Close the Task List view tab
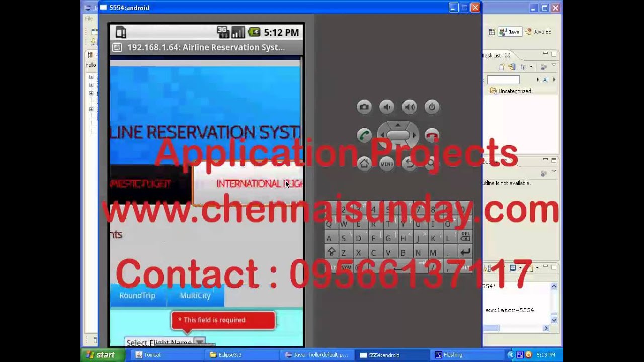 tap(507, 55)
